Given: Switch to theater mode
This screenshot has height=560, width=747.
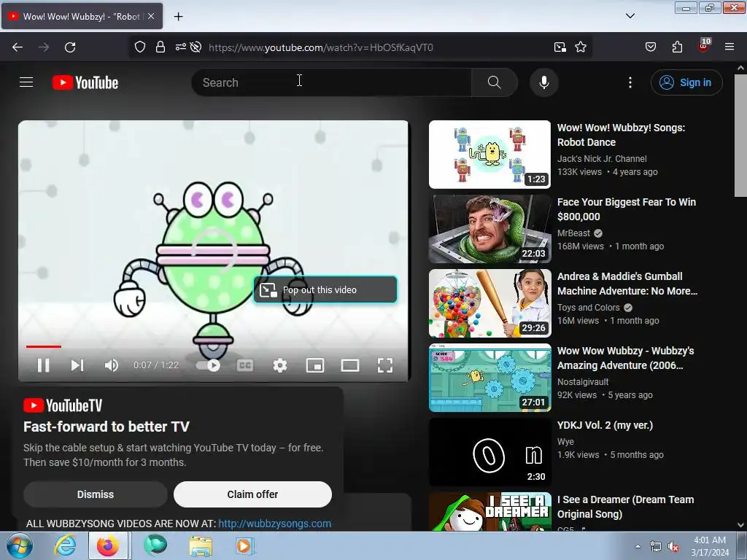Looking at the screenshot, I should coord(349,365).
